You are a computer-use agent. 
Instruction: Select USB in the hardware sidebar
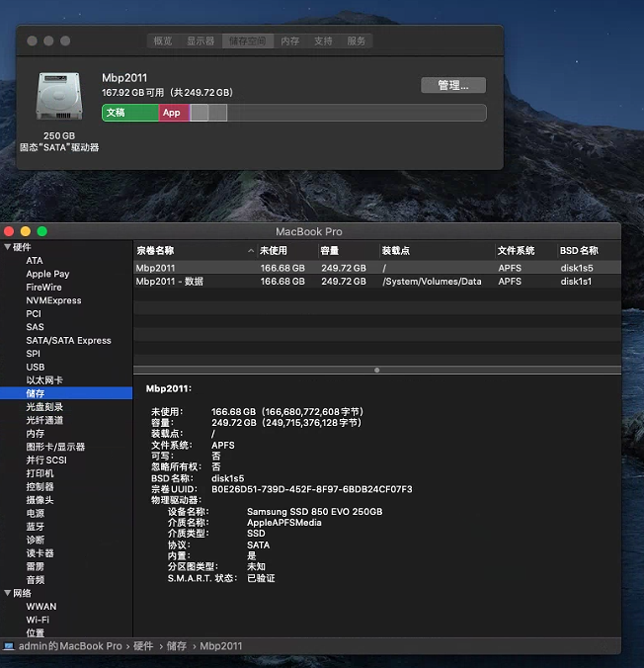point(35,367)
